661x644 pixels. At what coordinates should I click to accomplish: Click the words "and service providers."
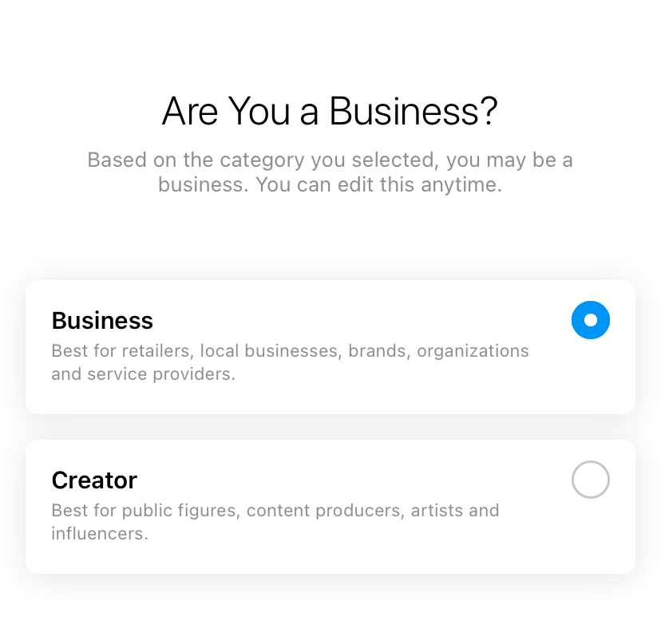(x=143, y=373)
